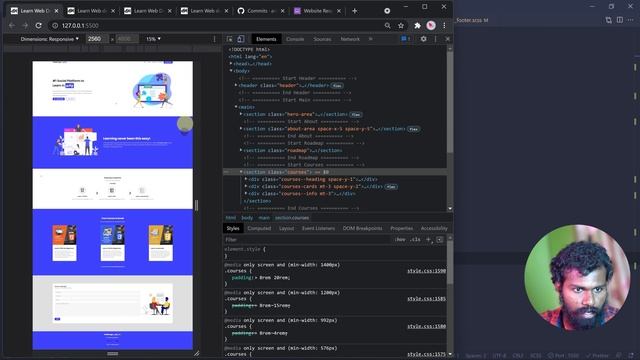Switch to the Console tab
The width and height of the screenshot is (640, 360).
[295, 39]
